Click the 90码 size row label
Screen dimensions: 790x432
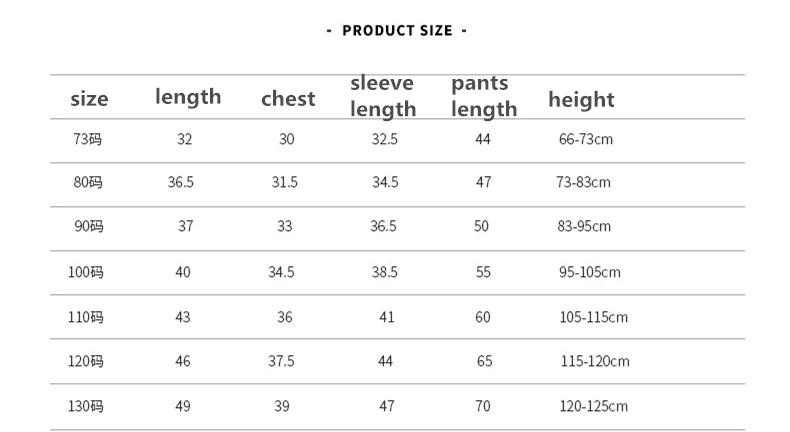coord(88,226)
